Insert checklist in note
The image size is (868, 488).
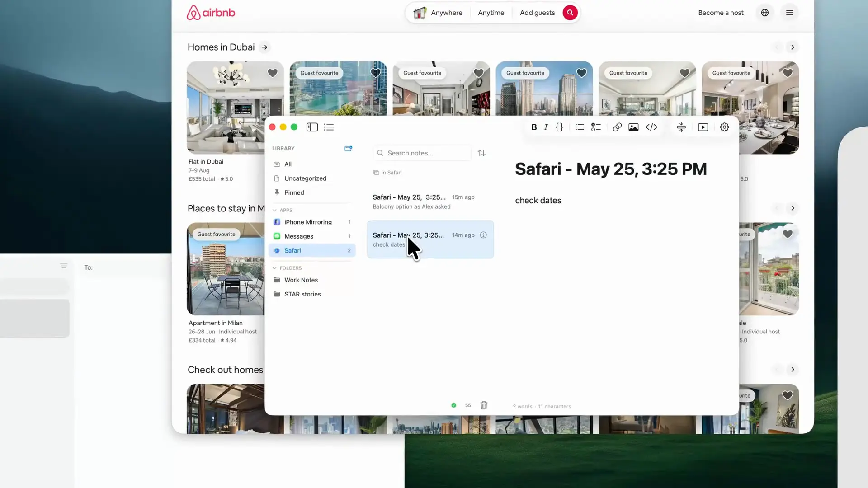[596, 127]
